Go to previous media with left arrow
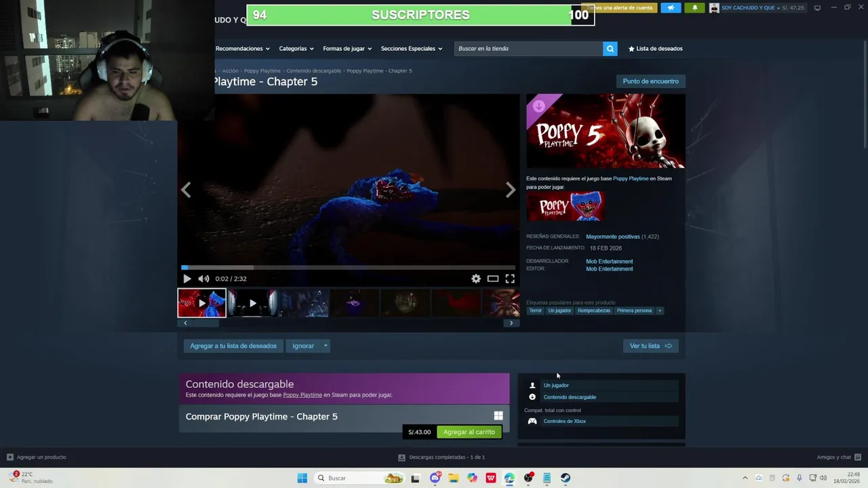 tap(186, 190)
